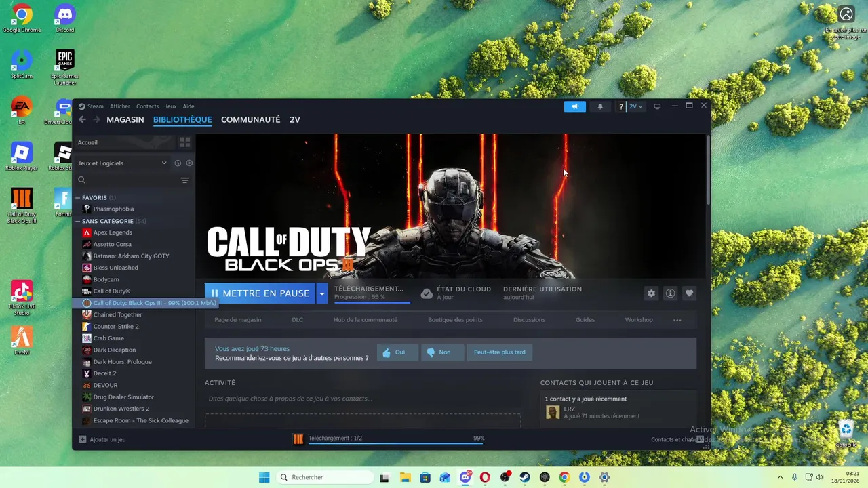Image resolution: width=868 pixels, height=488 pixels.
Task: Open the Aide menu
Action: click(189, 106)
